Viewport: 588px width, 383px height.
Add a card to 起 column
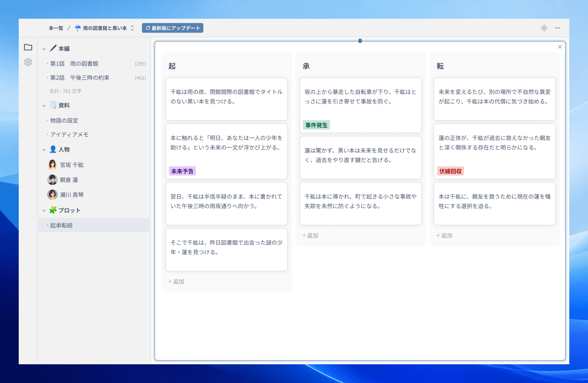tap(176, 282)
